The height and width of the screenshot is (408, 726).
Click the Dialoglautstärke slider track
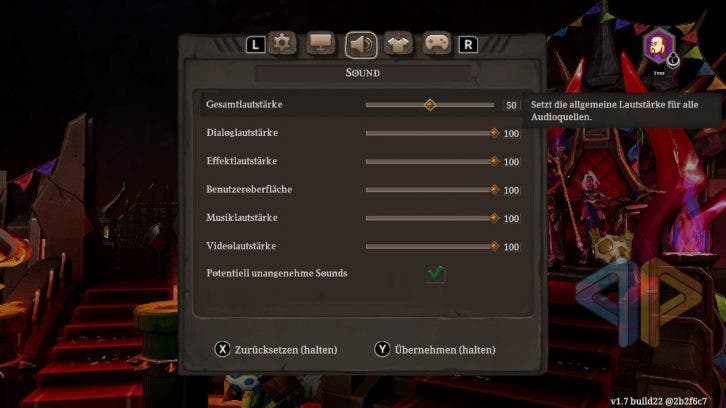430,133
